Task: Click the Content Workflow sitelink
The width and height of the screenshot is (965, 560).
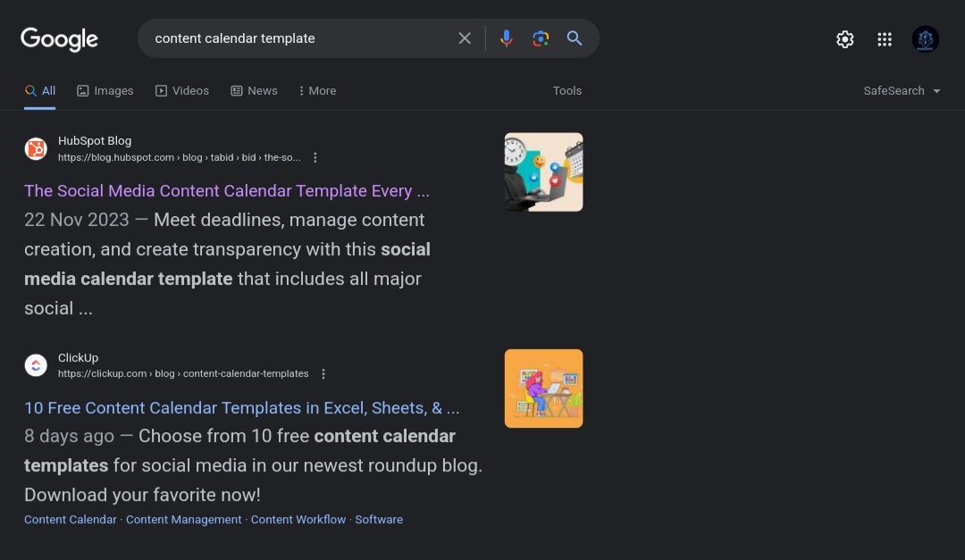Action: [298, 520]
